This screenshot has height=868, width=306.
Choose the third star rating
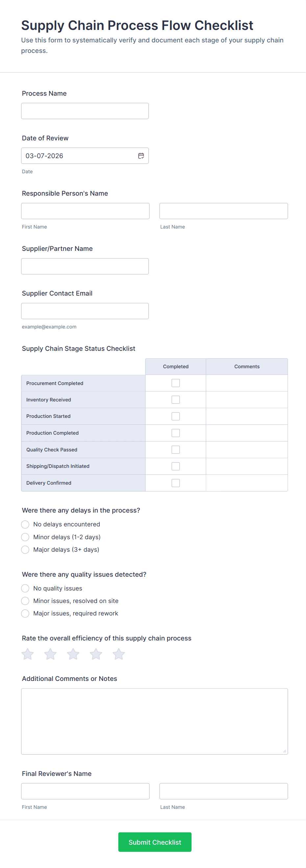tap(73, 654)
